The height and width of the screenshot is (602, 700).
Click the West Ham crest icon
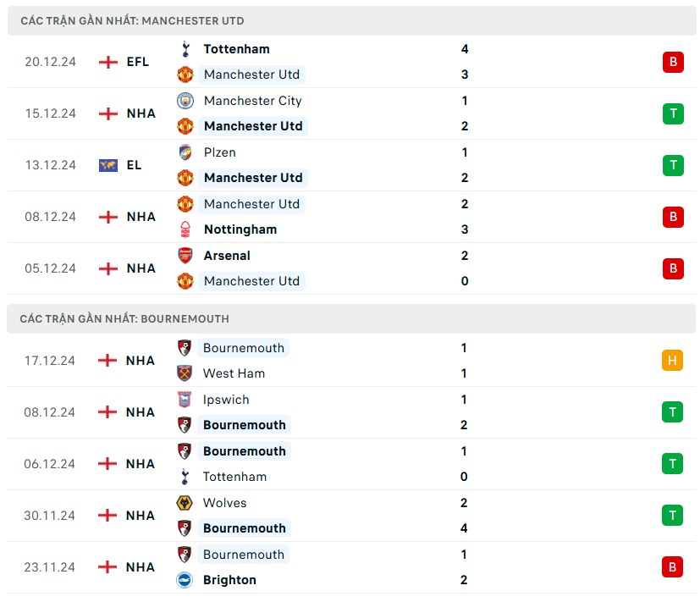pos(185,373)
